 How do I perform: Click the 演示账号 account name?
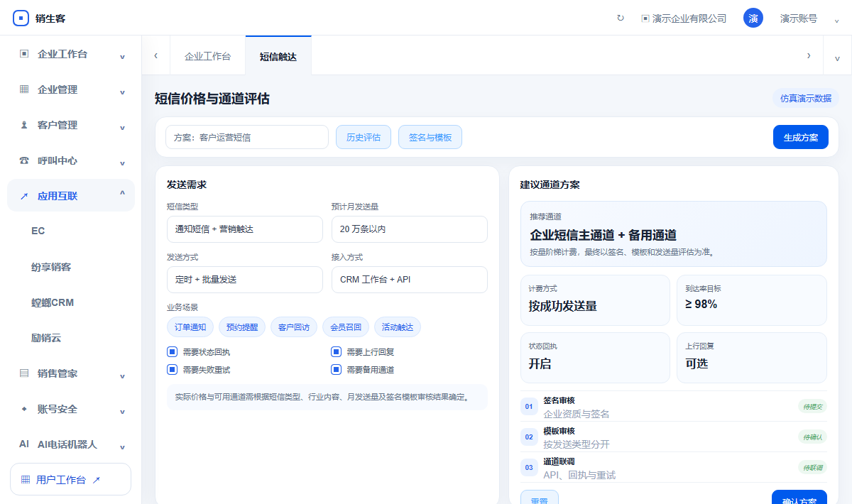798,18
